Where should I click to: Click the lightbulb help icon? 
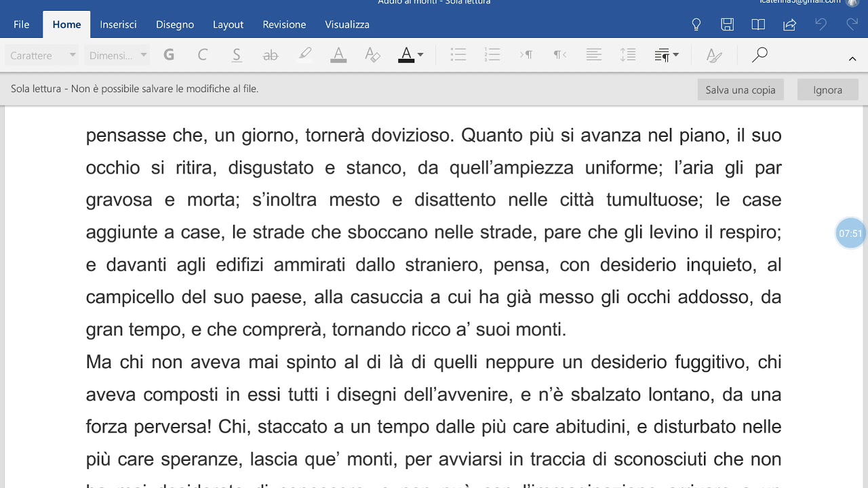coord(696,24)
